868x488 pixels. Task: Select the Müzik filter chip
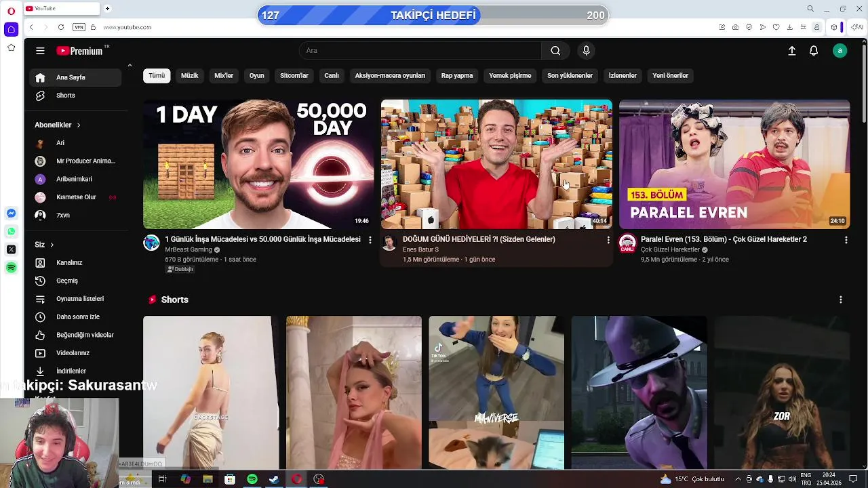[190, 75]
